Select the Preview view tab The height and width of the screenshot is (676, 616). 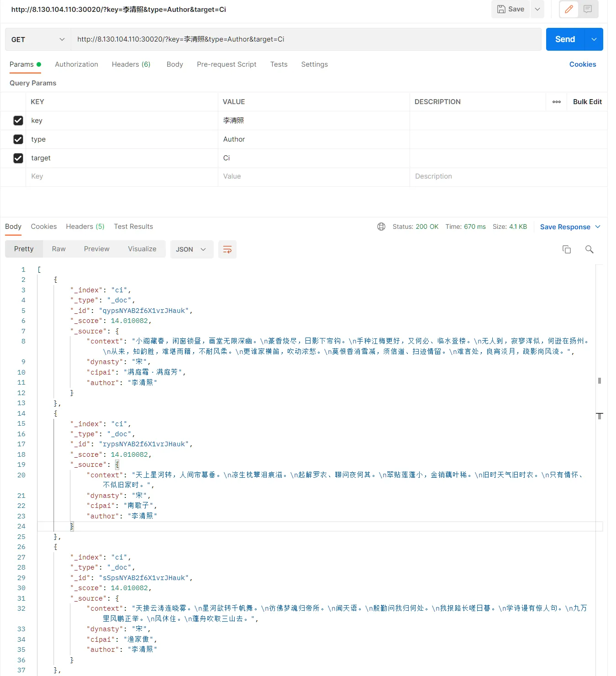tap(97, 249)
